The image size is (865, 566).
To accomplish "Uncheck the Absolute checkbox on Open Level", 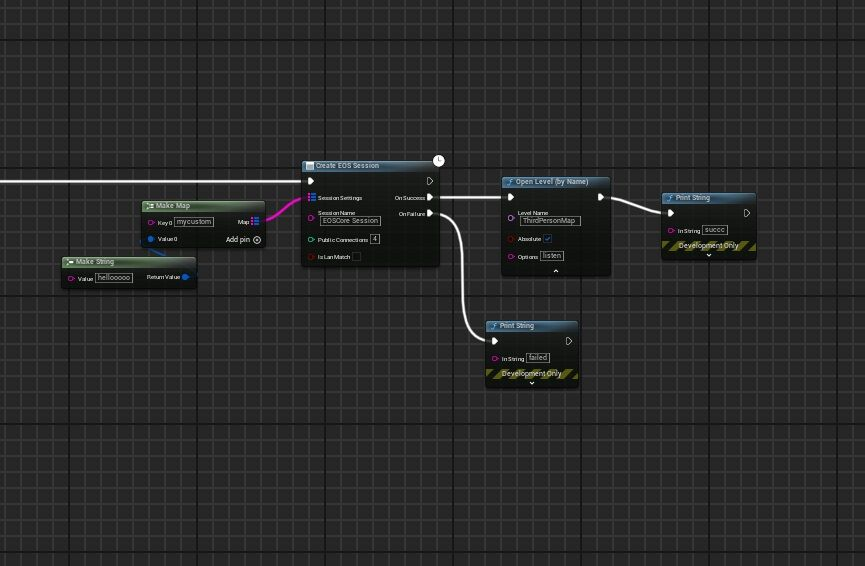I will (x=548, y=239).
